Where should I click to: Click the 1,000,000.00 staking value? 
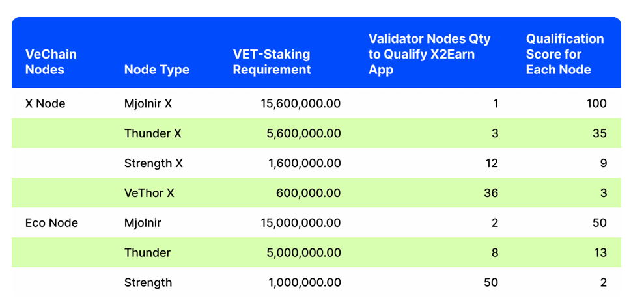click(x=304, y=282)
